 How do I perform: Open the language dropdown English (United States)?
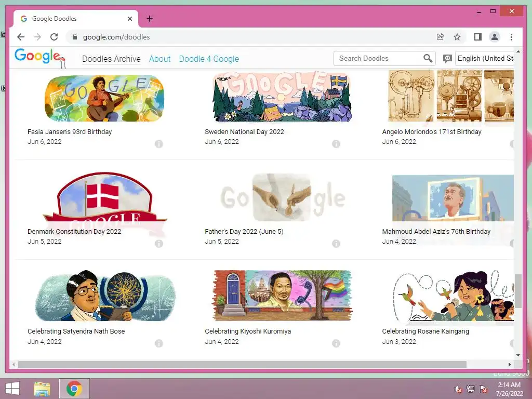(484, 58)
